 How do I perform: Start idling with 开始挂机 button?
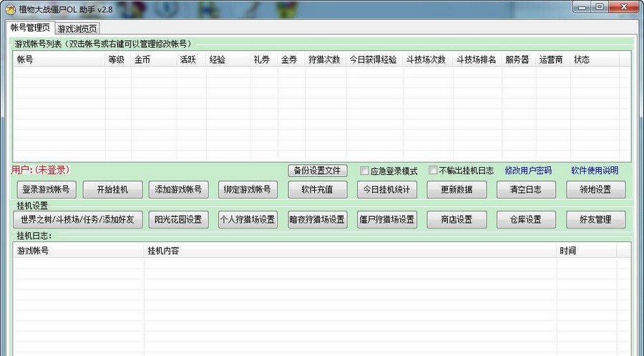(x=112, y=190)
